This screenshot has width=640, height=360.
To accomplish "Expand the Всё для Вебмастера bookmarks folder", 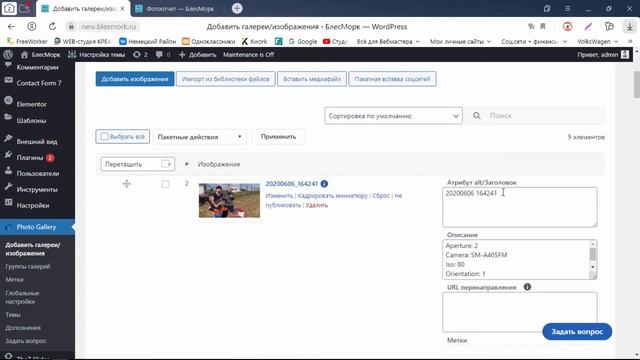I will pos(388,41).
